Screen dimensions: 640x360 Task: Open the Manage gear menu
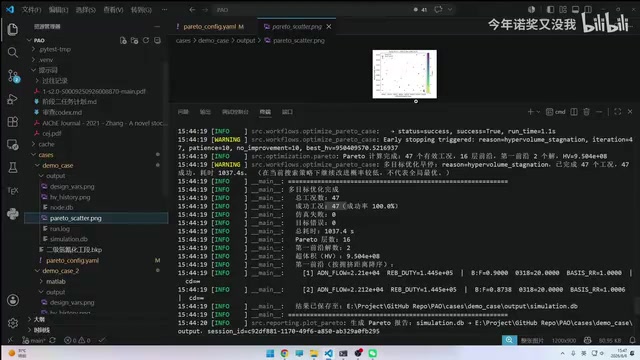click(x=13, y=323)
